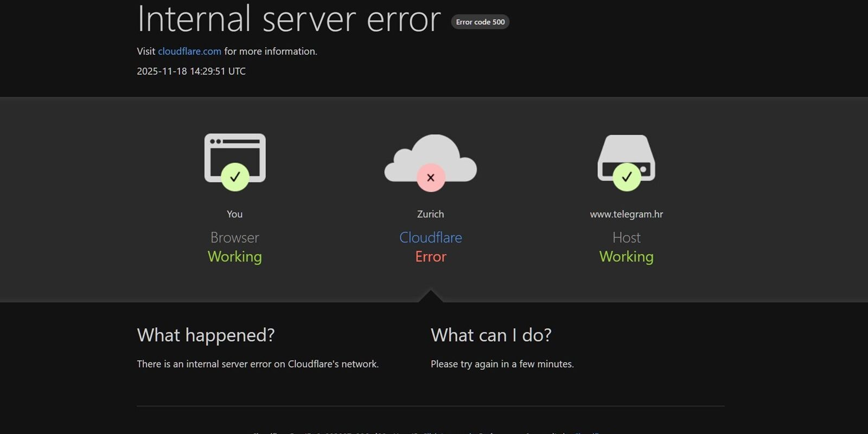
Task: Click the Error code 500 badge
Action: click(480, 22)
